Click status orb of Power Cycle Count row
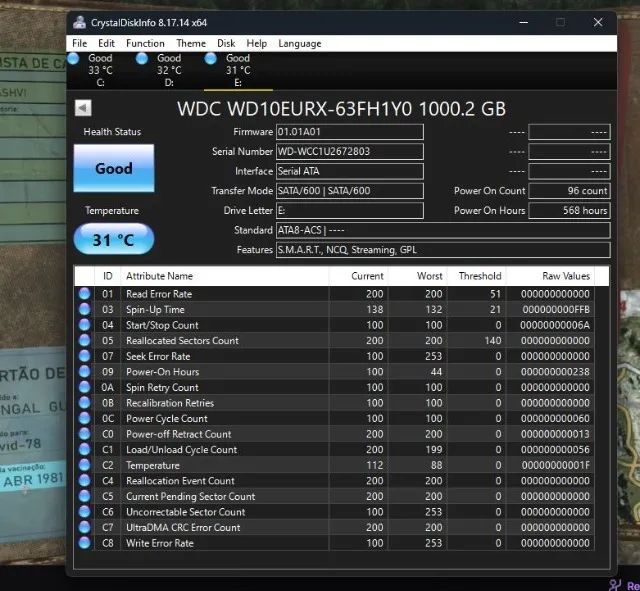This screenshot has height=591, width=640. pyautogui.click(x=84, y=418)
